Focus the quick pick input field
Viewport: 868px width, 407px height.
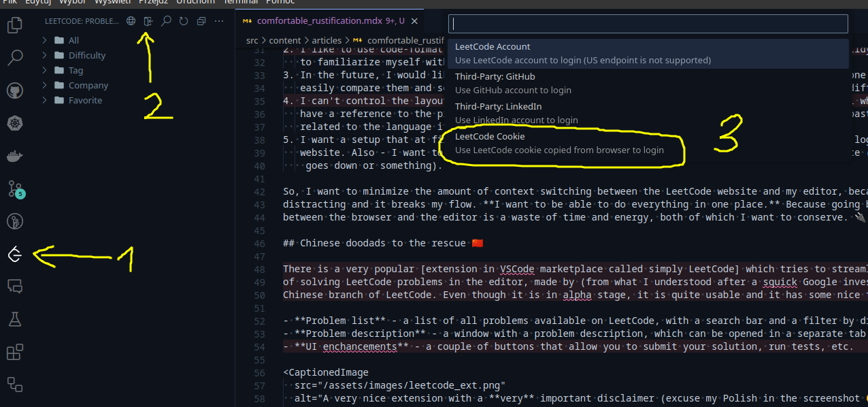(x=648, y=24)
